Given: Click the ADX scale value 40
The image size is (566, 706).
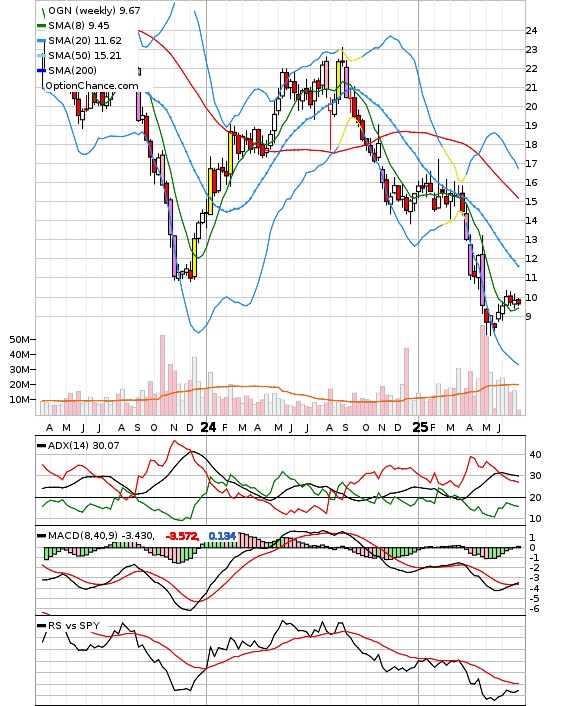Looking at the screenshot, I should [x=535, y=455].
